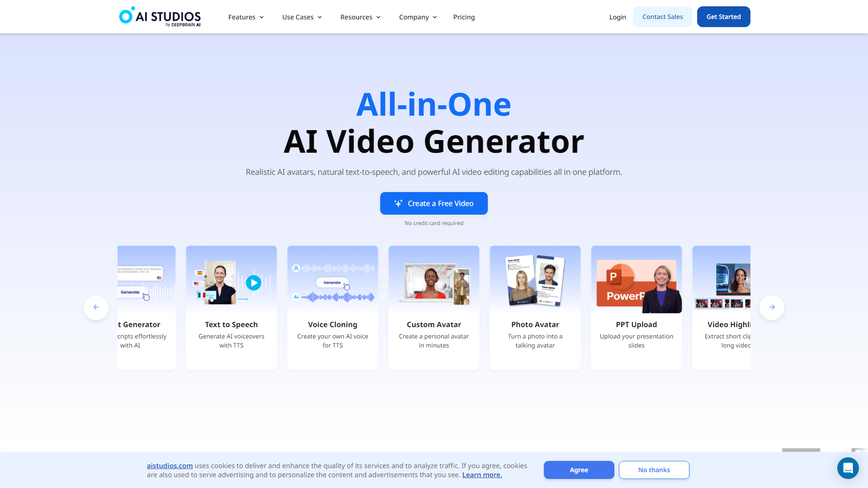
Task: Select the Pricing menu item
Action: point(464,17)
